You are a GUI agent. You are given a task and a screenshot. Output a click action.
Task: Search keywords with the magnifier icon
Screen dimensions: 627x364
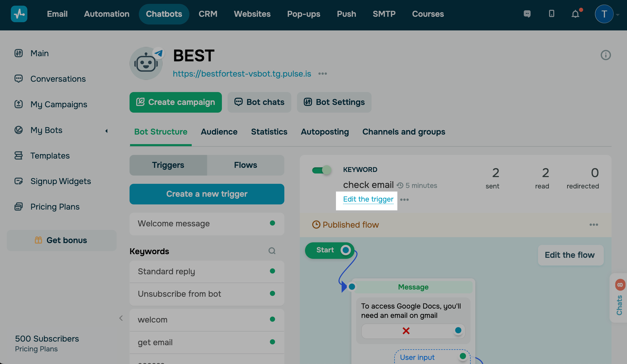pyautogui.click(x=272, y=251)
